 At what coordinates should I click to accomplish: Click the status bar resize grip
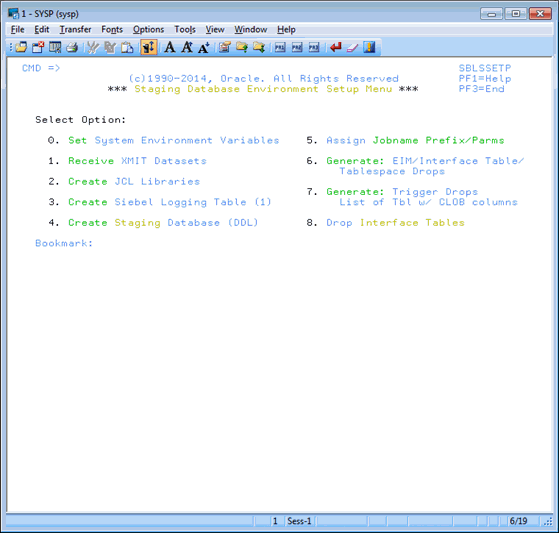tap(548, 522)
